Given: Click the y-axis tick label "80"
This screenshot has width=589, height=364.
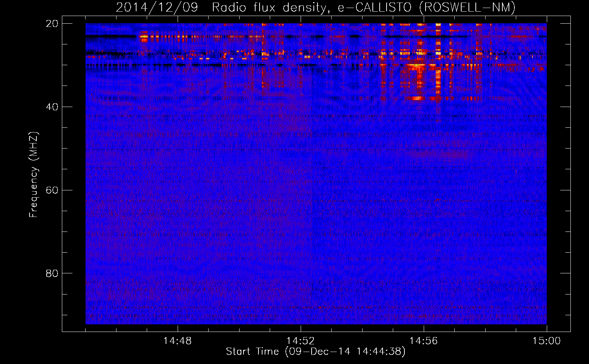Looking at the screenshot, I should (52, 273).
